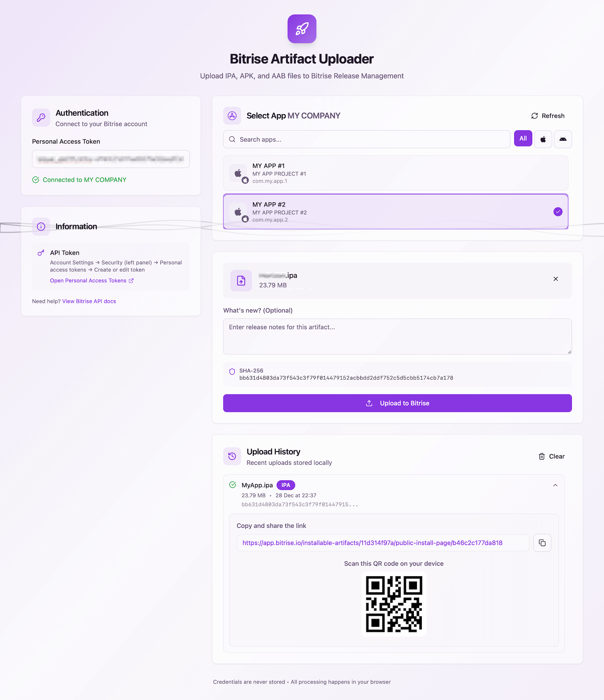The width and height of the screenshot is (604, 700).
Task: Click the Authentication key icon
Action: tap(41, 117)
